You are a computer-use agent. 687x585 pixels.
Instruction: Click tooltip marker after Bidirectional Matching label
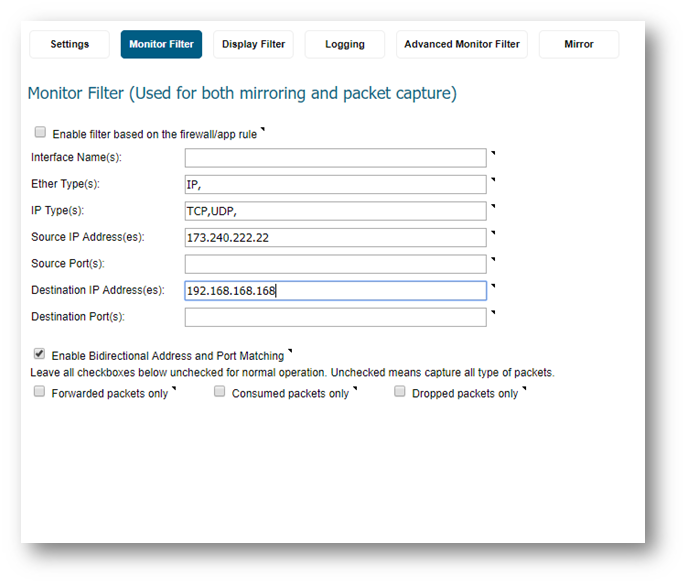(x=290, y=351)
